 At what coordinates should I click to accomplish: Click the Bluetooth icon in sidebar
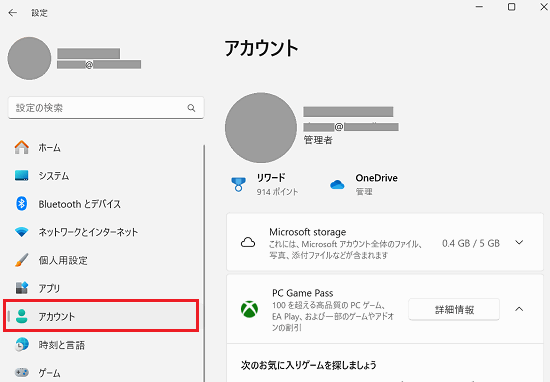[x=22, y=203]
